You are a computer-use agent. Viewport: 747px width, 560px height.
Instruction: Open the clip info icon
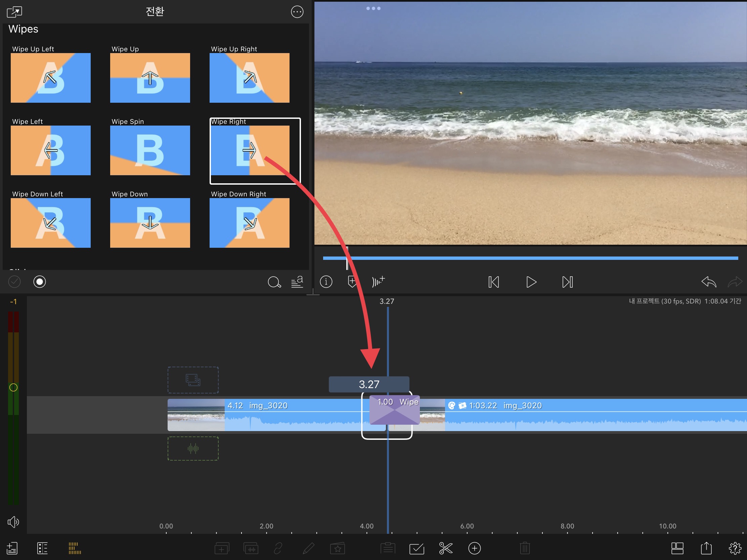(326, 282)
